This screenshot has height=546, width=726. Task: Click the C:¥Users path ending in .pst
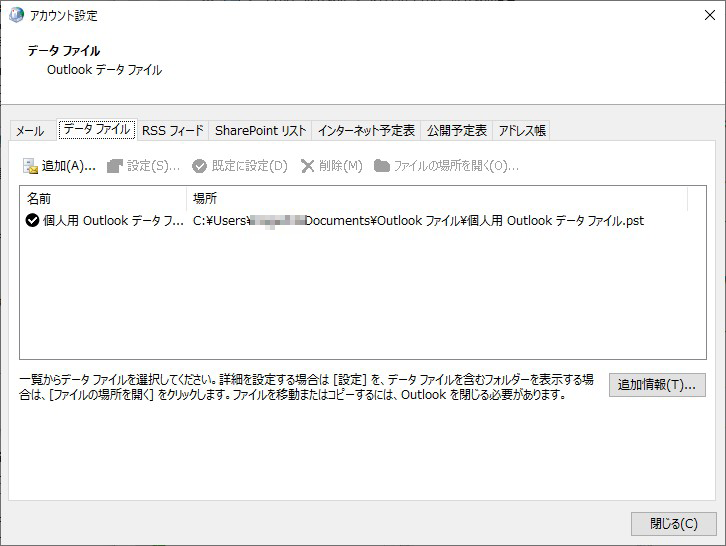tap(418, 221)
